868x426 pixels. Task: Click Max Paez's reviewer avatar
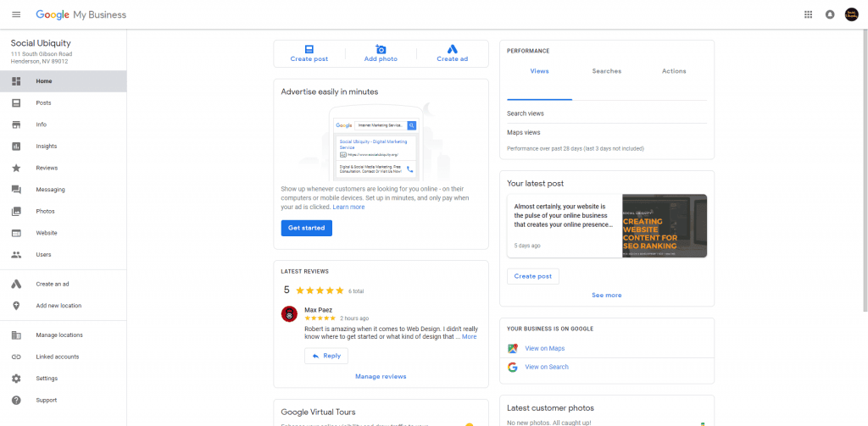pyautogui.click(x=289, y=313)
